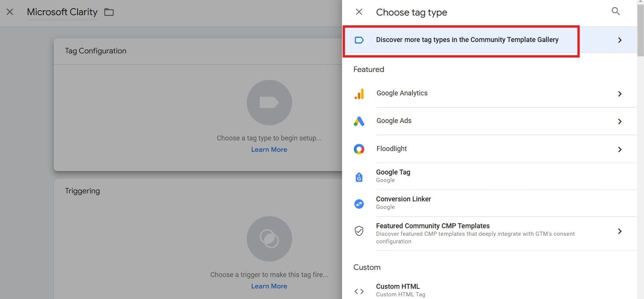Click Learn More under Triggering
This screenshot has width=644, height=299.
coord(269,286)
